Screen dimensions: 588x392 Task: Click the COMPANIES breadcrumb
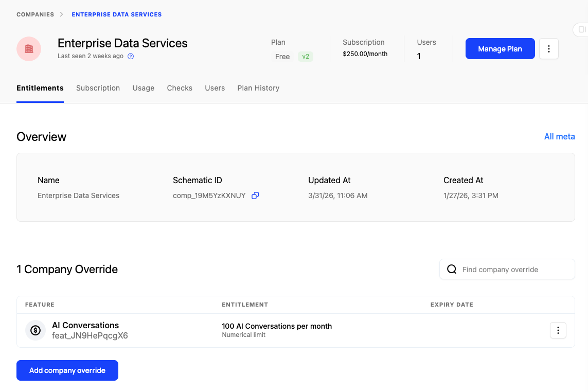pyautogui.click(x=35, y=14)
